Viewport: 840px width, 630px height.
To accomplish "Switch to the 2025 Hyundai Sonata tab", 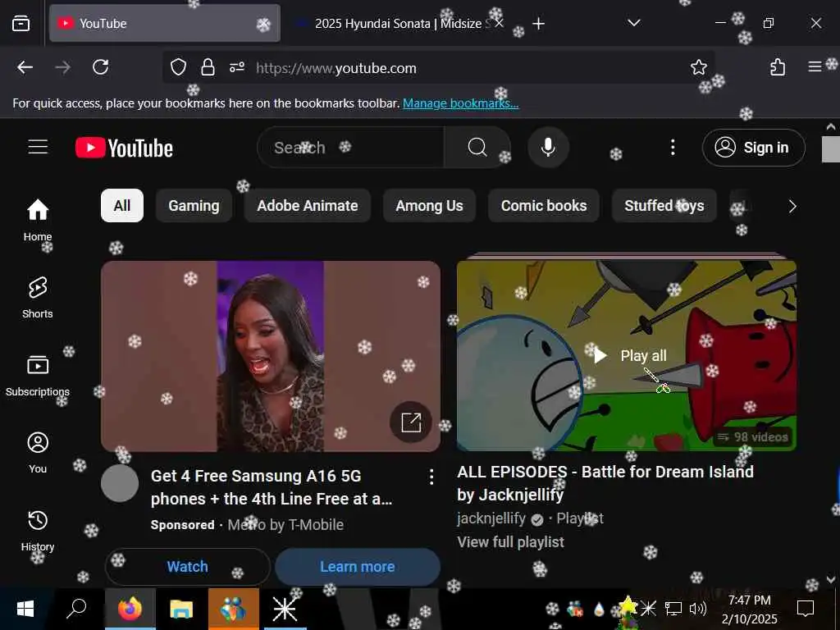I will tap(399, 24).
